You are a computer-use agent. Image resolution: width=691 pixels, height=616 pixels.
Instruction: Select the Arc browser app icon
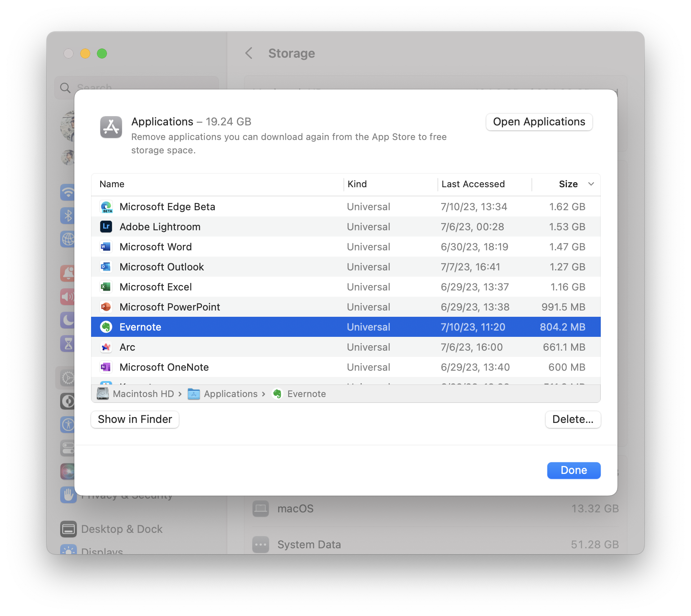point(106,347)
